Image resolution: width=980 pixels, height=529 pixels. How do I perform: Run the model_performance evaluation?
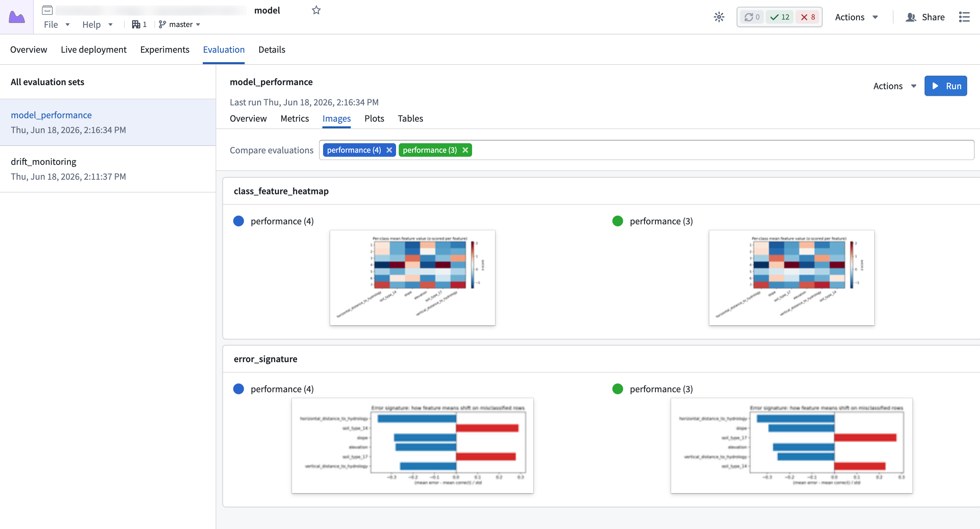pos(946,86)
